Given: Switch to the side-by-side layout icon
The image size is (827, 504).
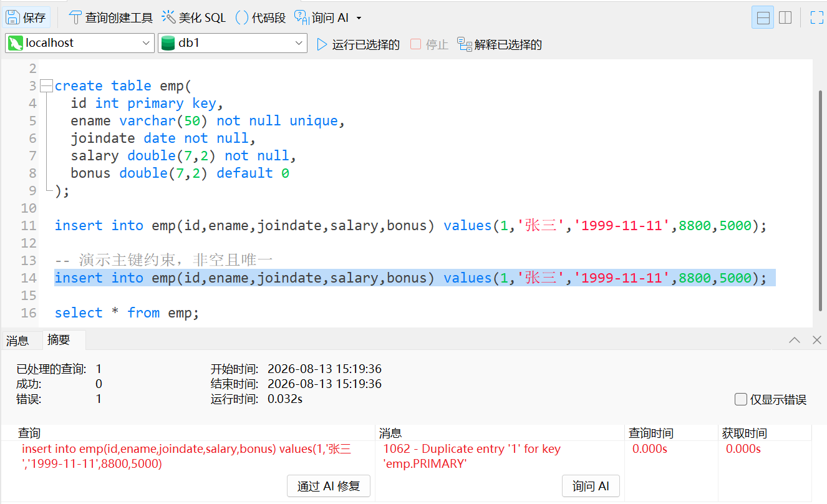Looking at the screenshot, I should [785, 17].
